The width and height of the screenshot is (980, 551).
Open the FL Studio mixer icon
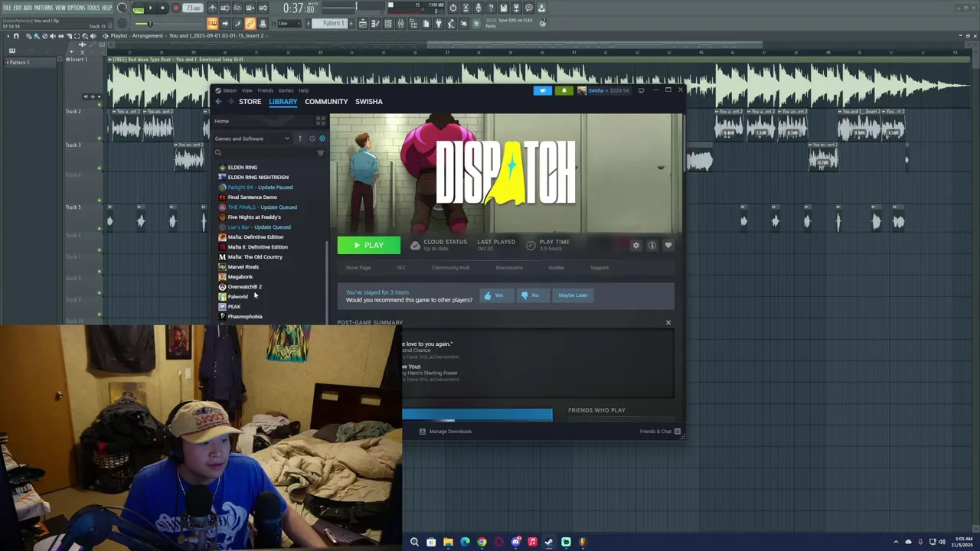coord(400,23)
